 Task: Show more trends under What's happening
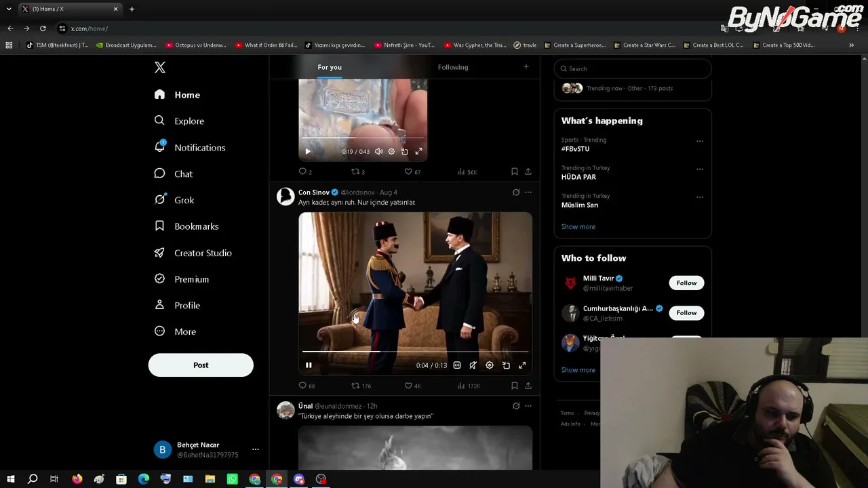578,226
